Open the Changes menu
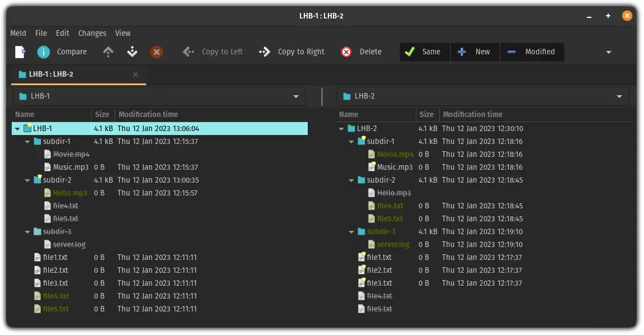 [92, 33]
